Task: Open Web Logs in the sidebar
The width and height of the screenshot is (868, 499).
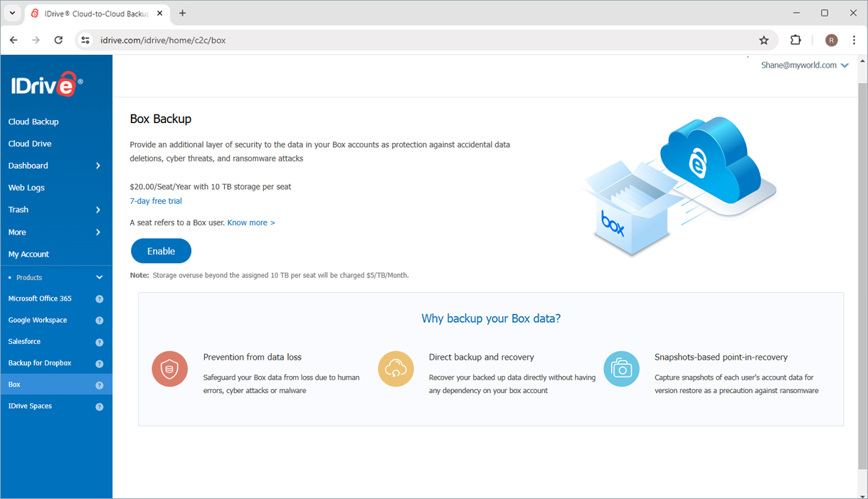Action: (x=26, y=188)
